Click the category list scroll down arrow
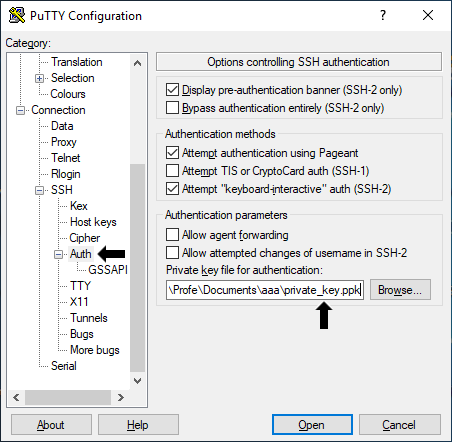Viewport: 452px width, 442px height. point(137,381)
